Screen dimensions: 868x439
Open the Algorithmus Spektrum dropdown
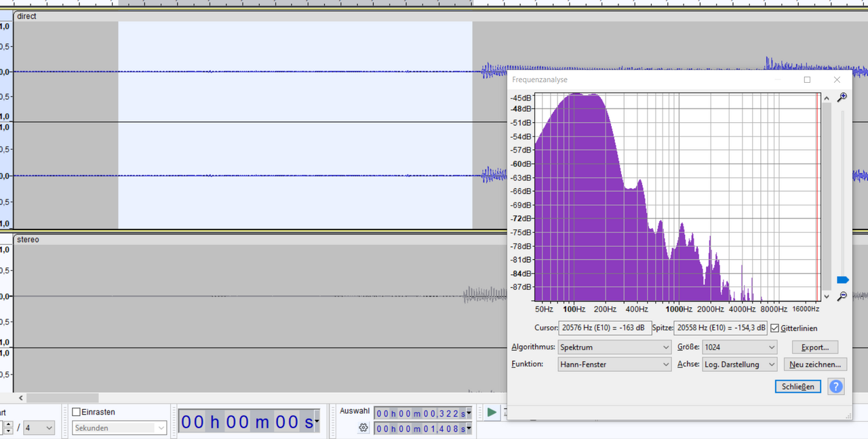pyautogui.click(x=614, y=347)
